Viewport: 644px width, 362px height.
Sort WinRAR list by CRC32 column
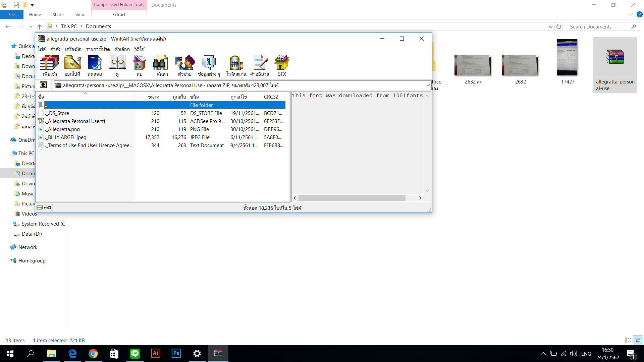click(x=273, y=97)
